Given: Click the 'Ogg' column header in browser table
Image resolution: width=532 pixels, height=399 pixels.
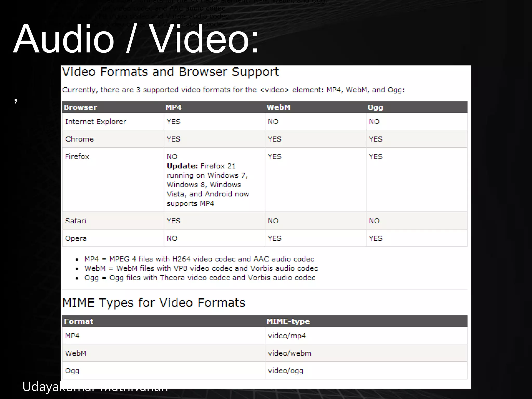Looking at the screenshot, I should [x=375, y=108].
